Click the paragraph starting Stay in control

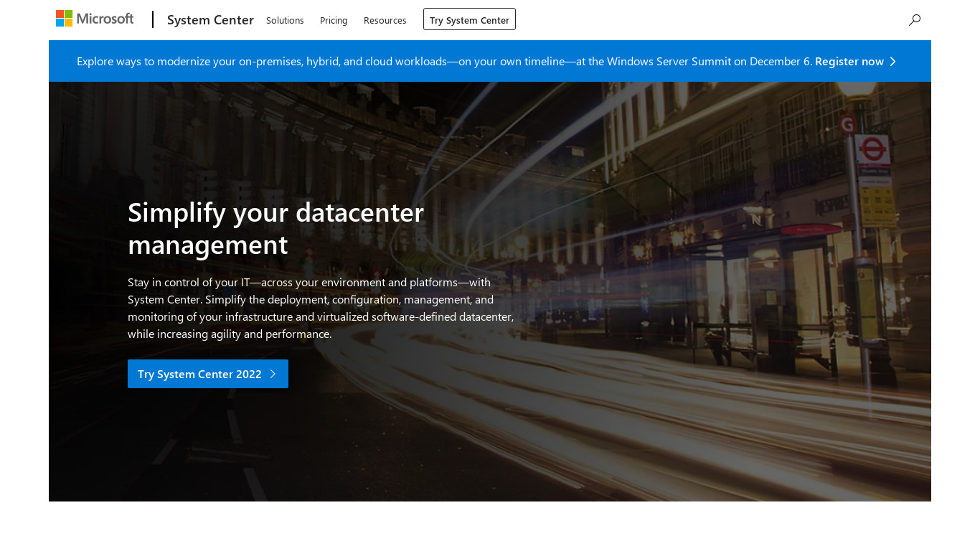[321, 308]
